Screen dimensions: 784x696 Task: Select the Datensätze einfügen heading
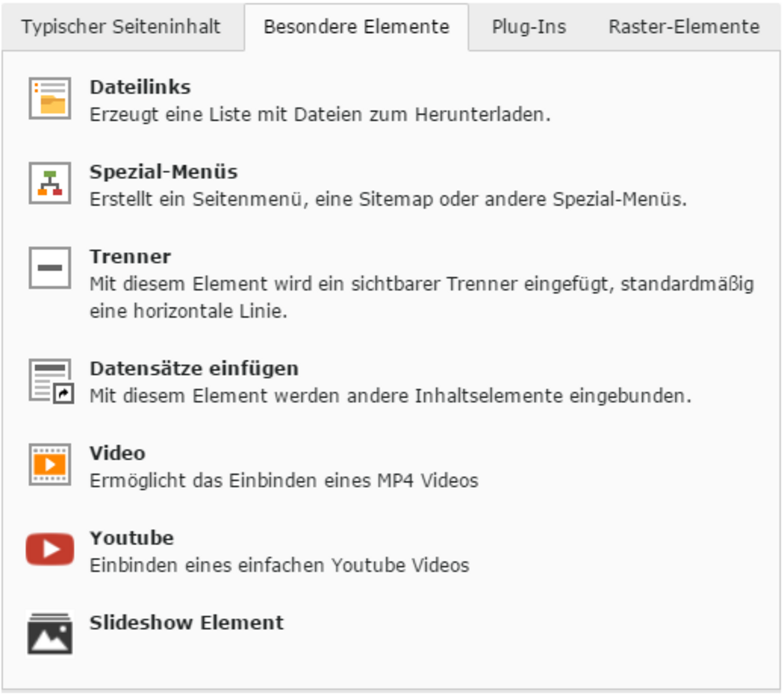194,368
